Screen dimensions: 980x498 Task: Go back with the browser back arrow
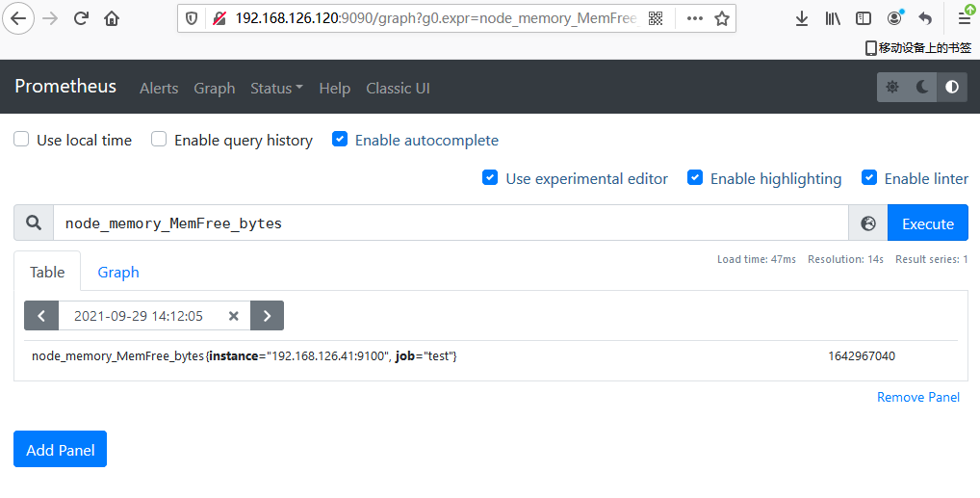[18, 18]
